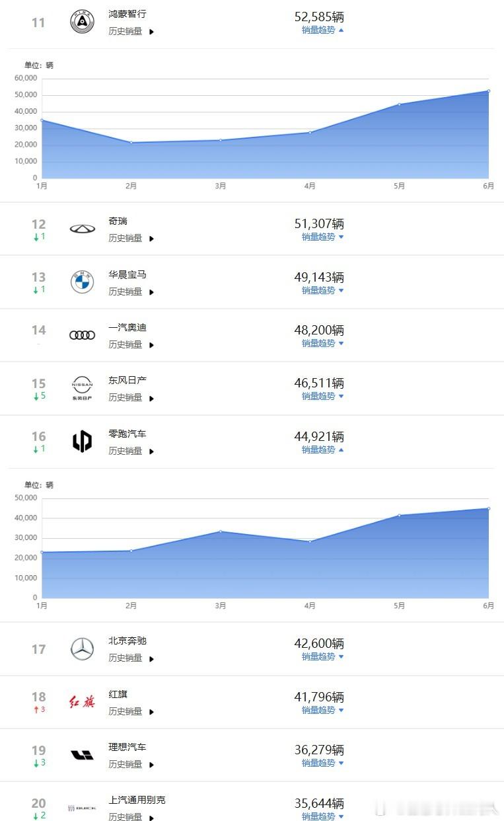Click the 上汽通用别克 Buick logo
This screenshot has height=821, width=504.
(x=82, y=808)
